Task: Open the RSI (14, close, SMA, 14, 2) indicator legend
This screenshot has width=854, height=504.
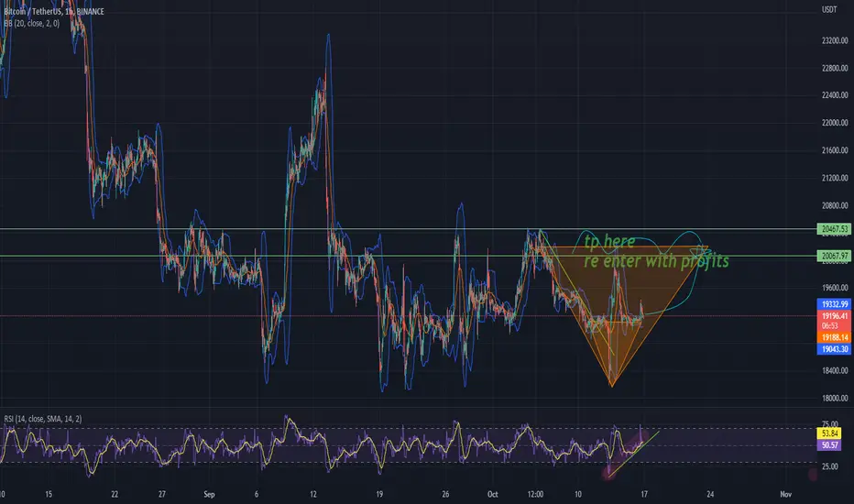Action: coord(43,419)
